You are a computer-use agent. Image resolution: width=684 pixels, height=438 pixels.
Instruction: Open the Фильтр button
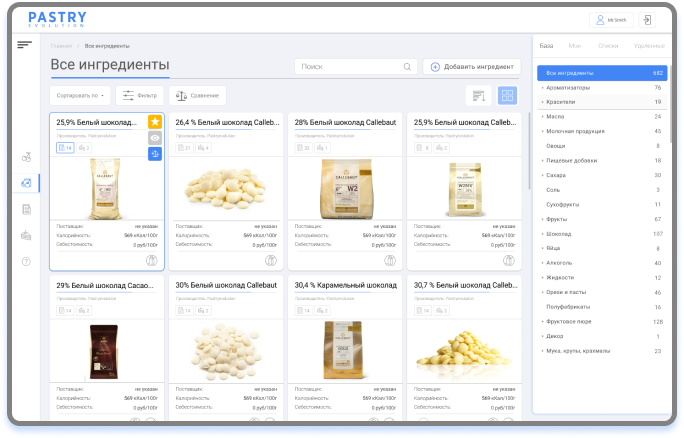pyautogui.click(x=140, y=96)
